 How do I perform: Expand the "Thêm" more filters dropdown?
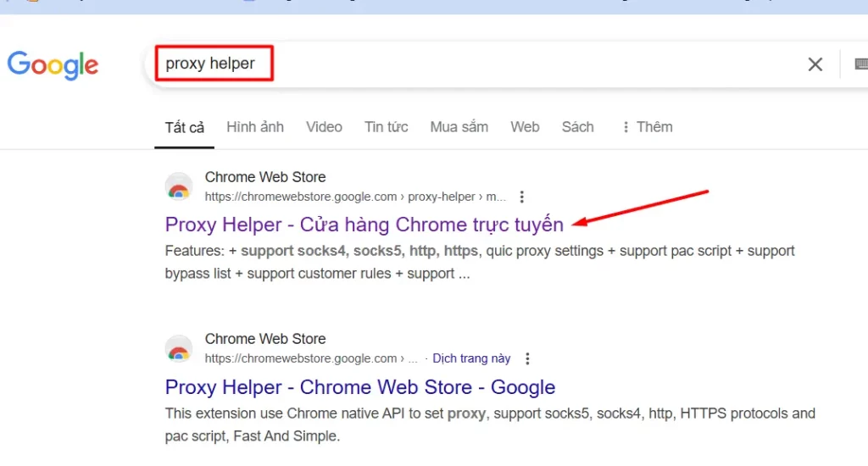[x=647, y=127]
